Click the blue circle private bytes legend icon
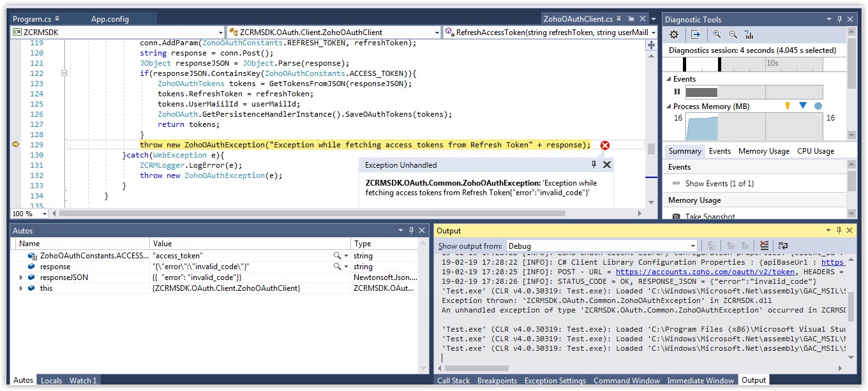 pyautogui.click(x=818, y=106)
